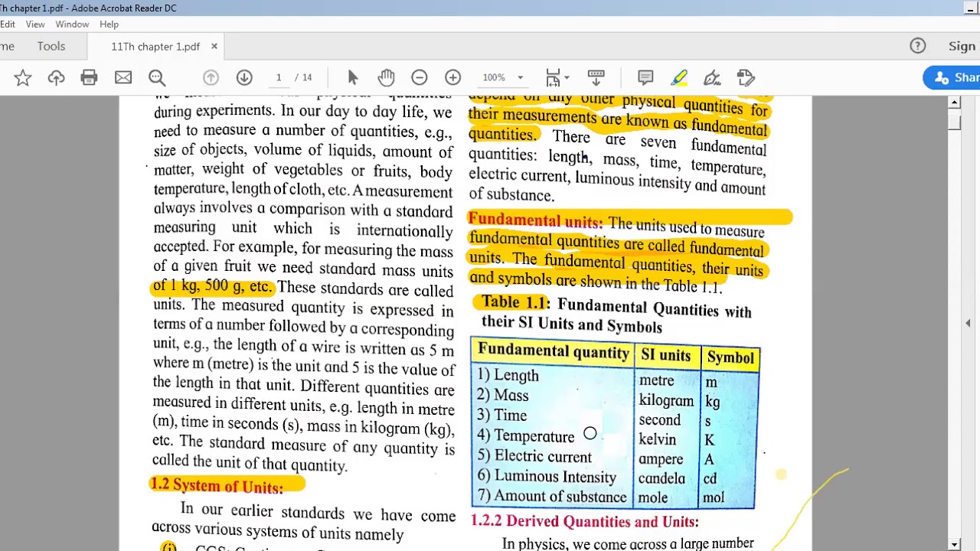Image resolution: width=980 pixels, height=551 pixels.
Task: Click the '1) Length' table row
Action: [508, 375]
